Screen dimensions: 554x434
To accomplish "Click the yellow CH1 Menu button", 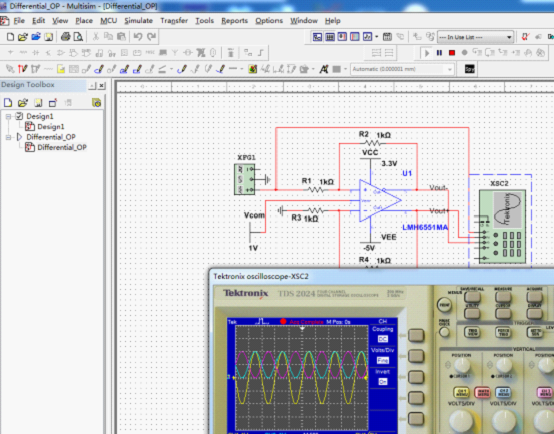I will tap(461, 392).
